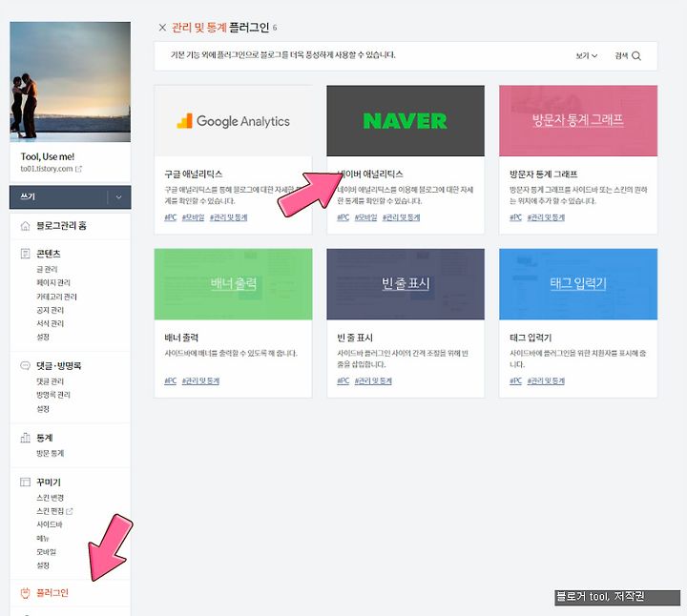687x616 pixels.
Task: Click the Tool, Use me! blog title
Action: pyautogui.click(x=48, y=156)
